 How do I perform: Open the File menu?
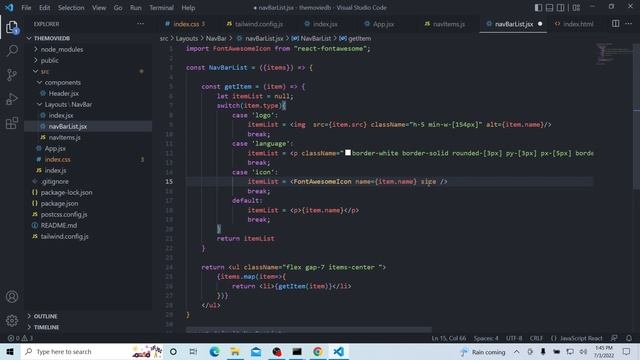coord(26,7)
